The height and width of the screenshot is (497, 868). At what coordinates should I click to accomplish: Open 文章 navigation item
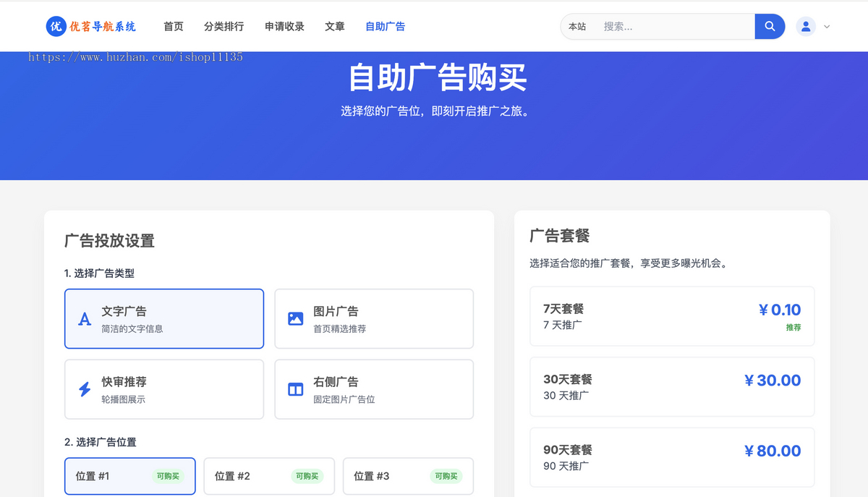pyautogui.click(x=335, y=27)
